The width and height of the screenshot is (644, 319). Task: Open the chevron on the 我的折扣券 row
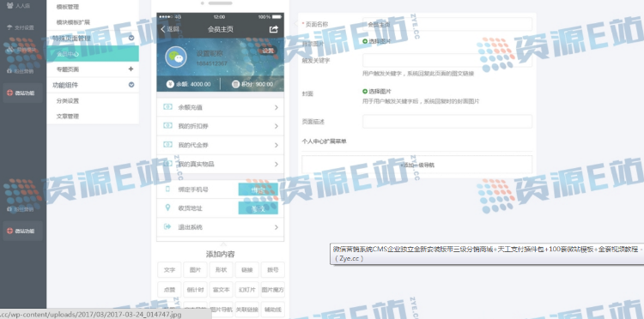pos(276,126)
